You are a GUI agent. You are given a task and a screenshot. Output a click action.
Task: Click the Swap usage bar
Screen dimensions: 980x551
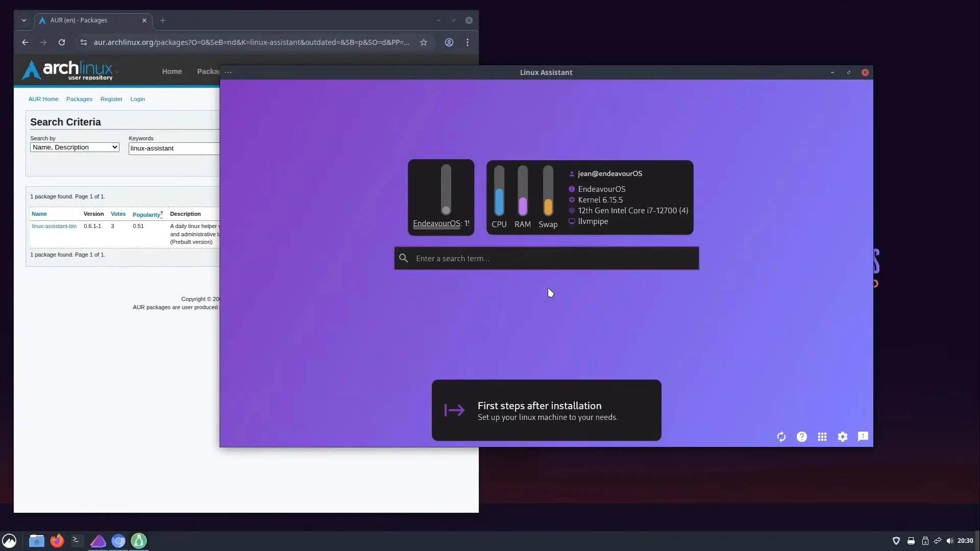tap(548, 191)
